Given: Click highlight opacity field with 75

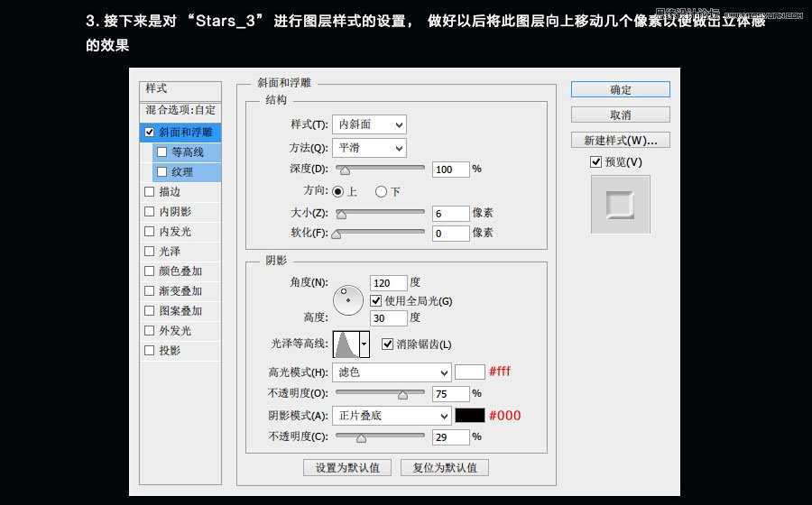Looking at the screenshot, I should coord(450,394).
